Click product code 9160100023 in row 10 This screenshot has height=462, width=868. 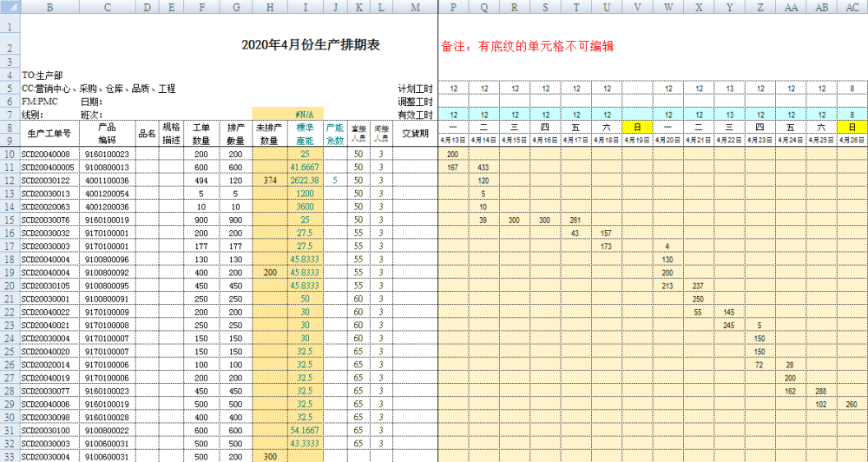click(108, 154)
